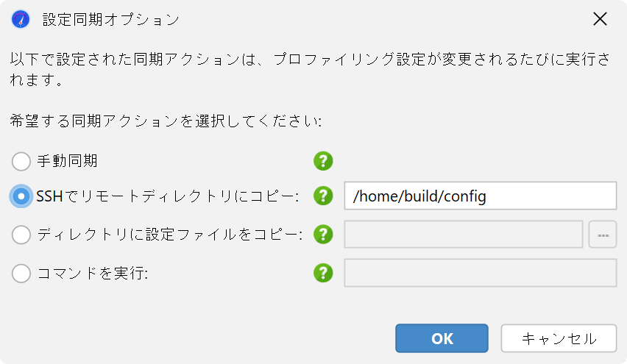Image resolution: width=627 pixels, height=364 pixels.
Task: Open help for 手動同期 option
Action: (323, 161)
